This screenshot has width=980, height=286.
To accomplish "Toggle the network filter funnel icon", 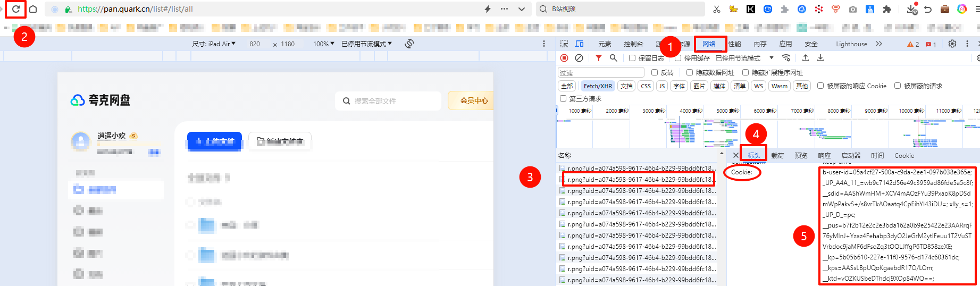I will (599, 58).
